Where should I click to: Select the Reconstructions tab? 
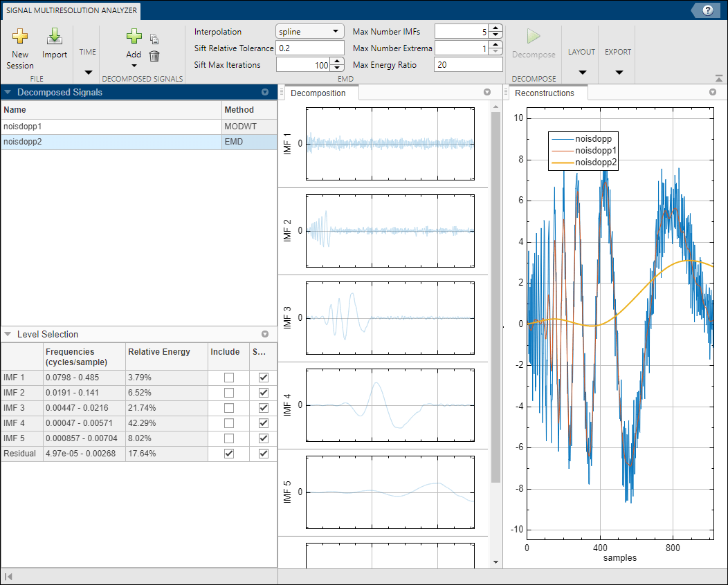[x=545, y=93]
